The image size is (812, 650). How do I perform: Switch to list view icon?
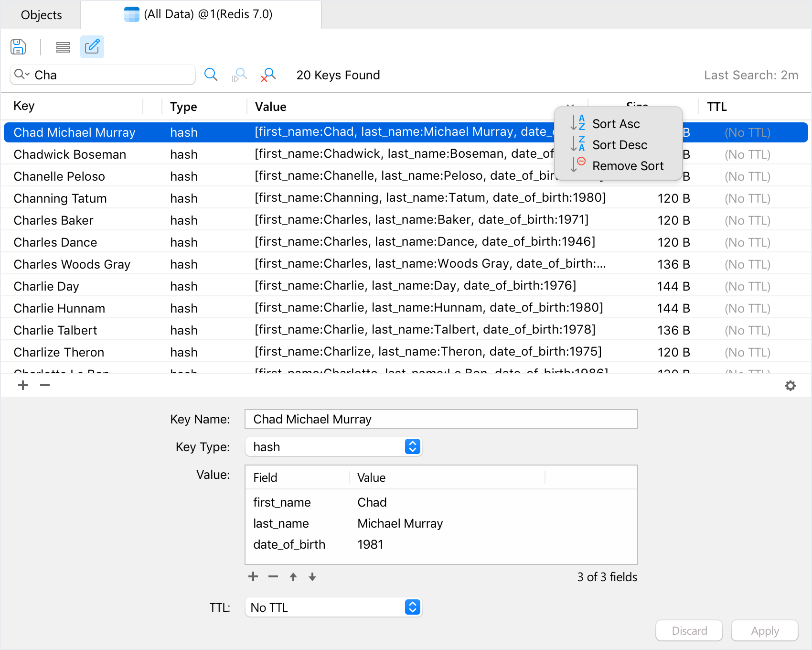[63, 47]
